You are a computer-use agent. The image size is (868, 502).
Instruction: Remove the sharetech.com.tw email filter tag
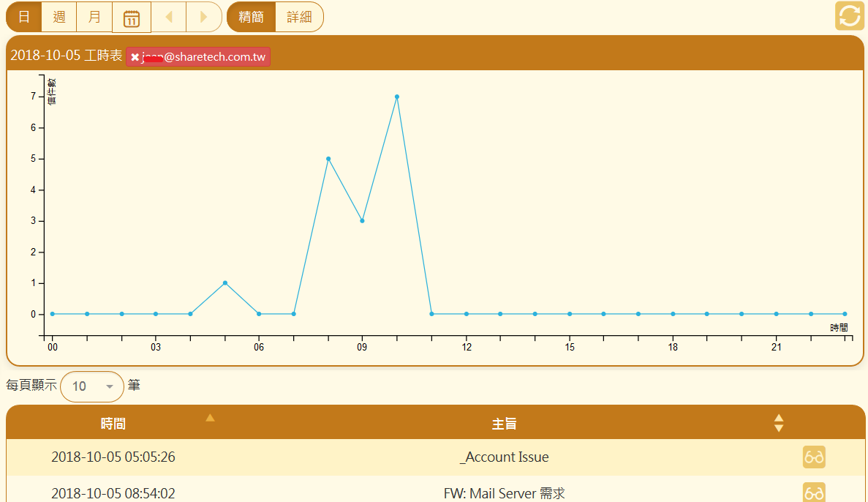(x=135, y=57)
